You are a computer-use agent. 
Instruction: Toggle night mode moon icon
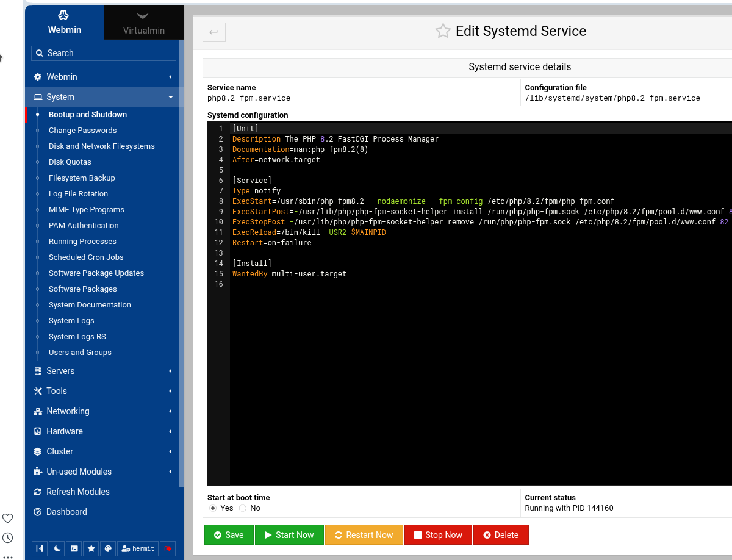[57, 548]
